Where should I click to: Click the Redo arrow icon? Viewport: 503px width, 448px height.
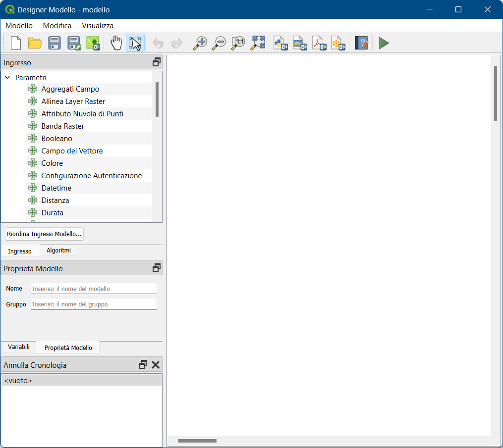[177, 43]
